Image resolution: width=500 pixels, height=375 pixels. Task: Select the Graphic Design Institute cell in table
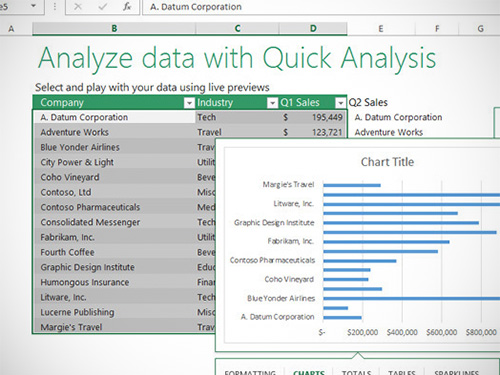114,267
